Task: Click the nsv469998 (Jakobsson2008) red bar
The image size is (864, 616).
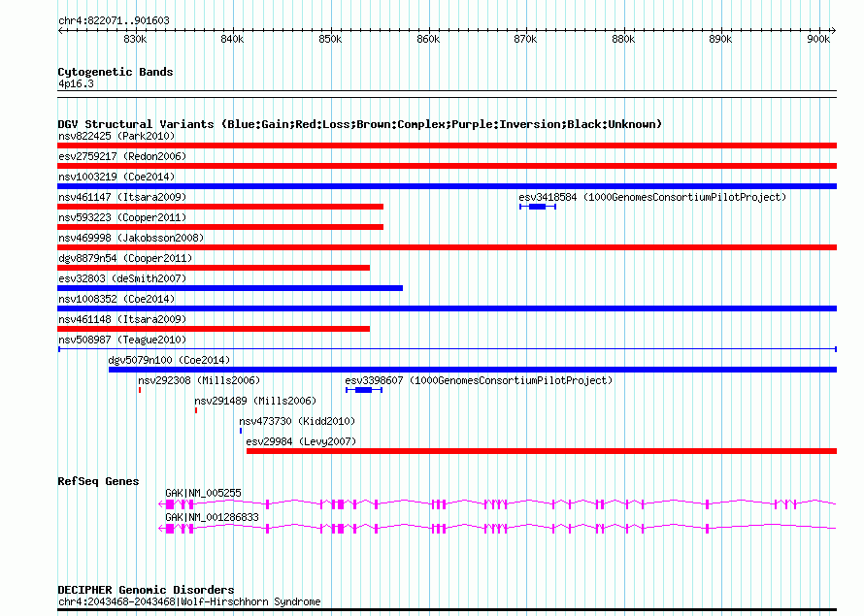Action: (x=447, y=247)
